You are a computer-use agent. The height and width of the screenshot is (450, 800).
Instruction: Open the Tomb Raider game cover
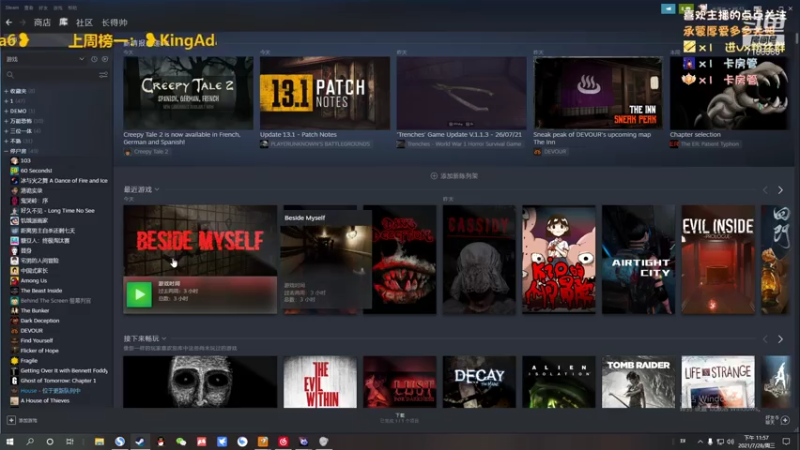click(x=638, y=382)
